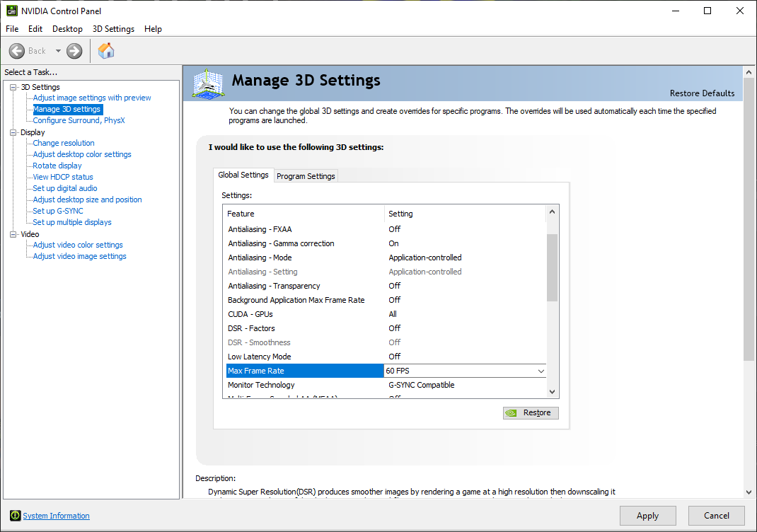Screen dimensions: 757x532
Task: Open Rotate display task
Action: coord(57,166)
